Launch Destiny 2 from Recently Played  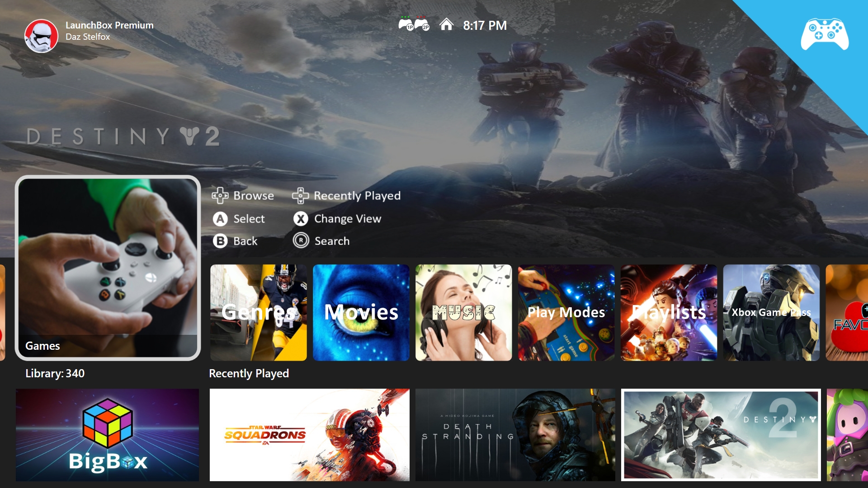coord(721,435)
